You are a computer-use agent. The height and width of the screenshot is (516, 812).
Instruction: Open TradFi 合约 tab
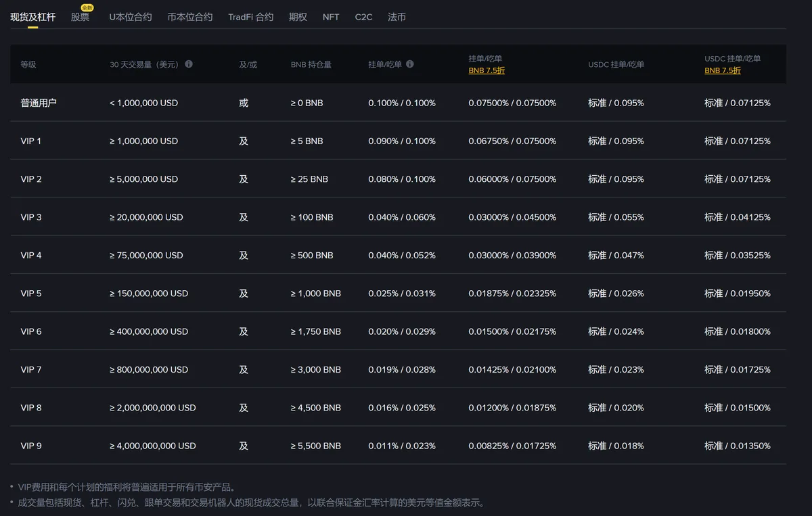coord(251,17)
